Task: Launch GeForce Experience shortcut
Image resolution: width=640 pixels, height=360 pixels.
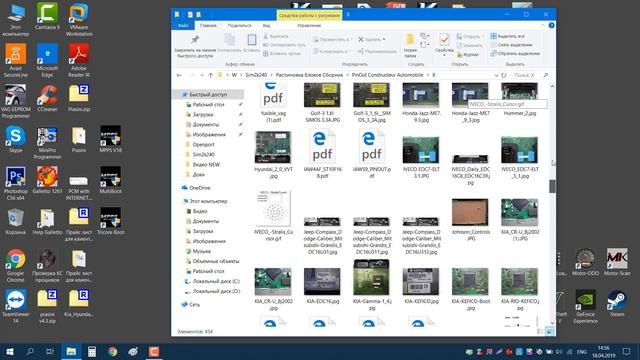Action: [585, 307]
